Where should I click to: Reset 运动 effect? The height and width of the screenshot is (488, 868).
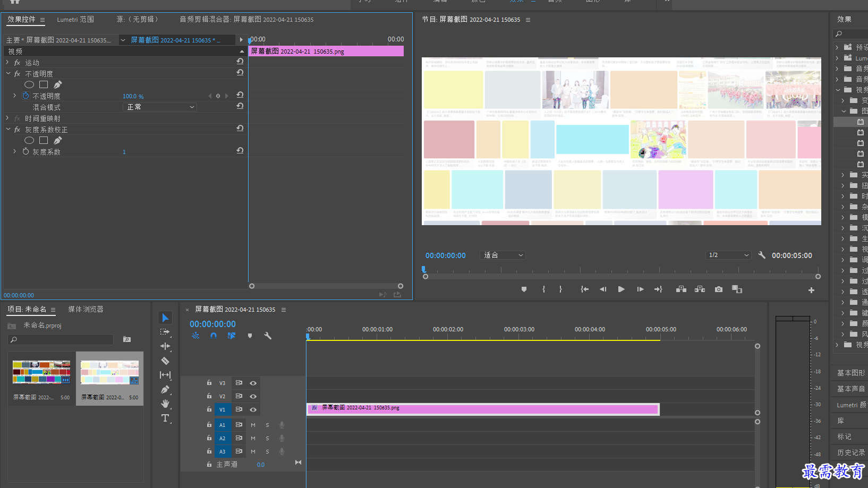coord(240,62)
